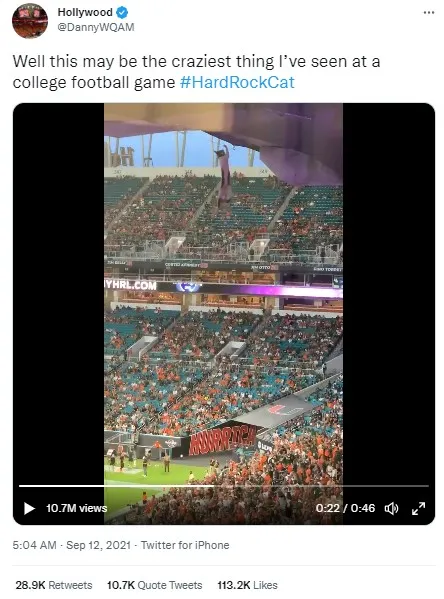Click the tweet text about college football game

click(x=196, y=72)
